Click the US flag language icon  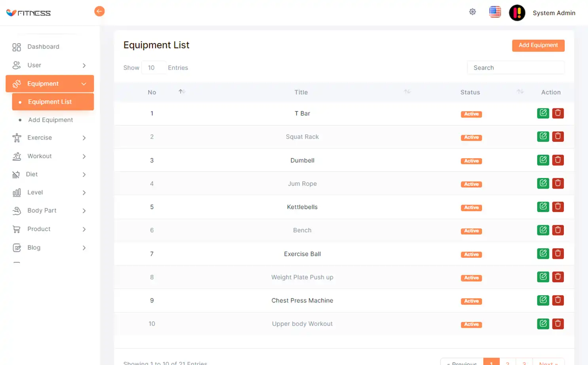click(x=495, y=12)
